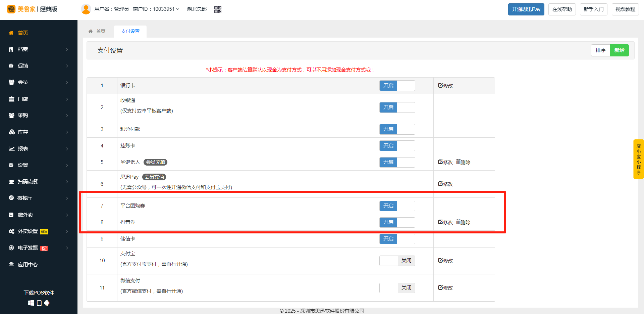Screen dimensions: 644x314
Task: Click the Windows POS download icon
Action: click(x=31, y=303)
